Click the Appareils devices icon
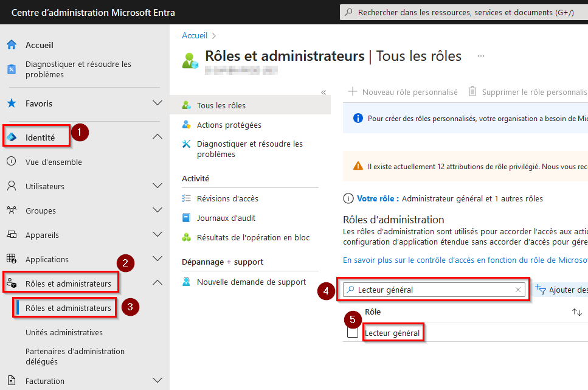 pos(12,235)
